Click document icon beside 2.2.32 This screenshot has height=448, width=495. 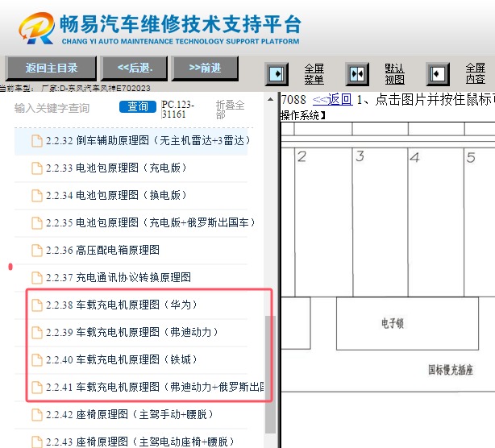tap(37, 141)
